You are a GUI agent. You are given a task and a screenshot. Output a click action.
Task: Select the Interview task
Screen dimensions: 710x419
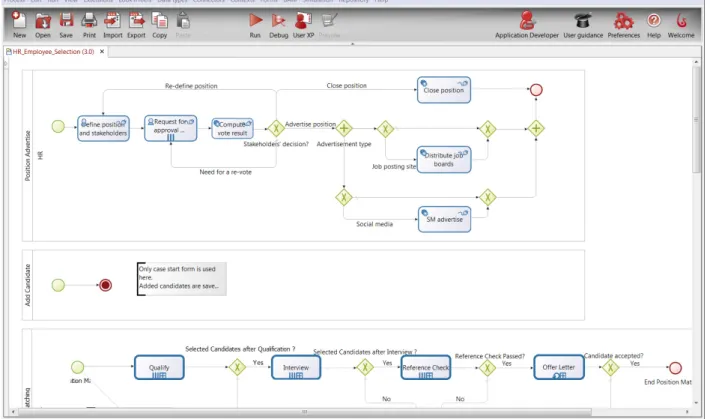(296, 367)
